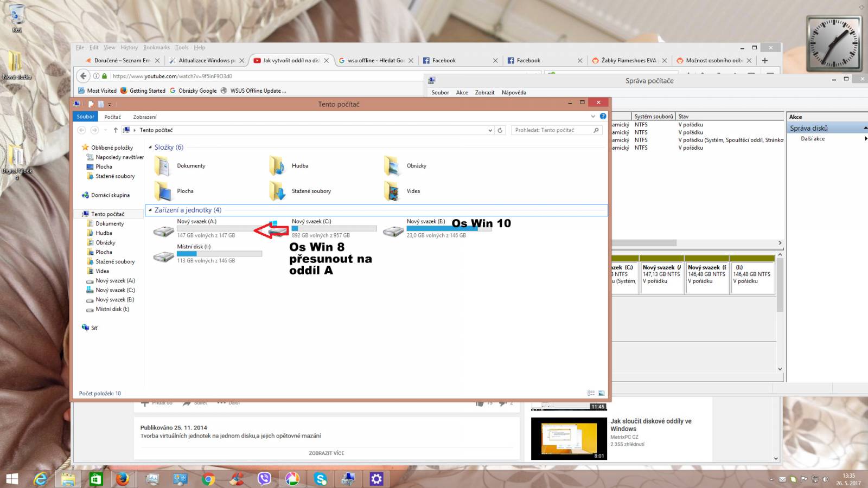Open Domácí skupina in the navigation pane
Viewport: 868px width, 488px height.
(x=110, y=195)
